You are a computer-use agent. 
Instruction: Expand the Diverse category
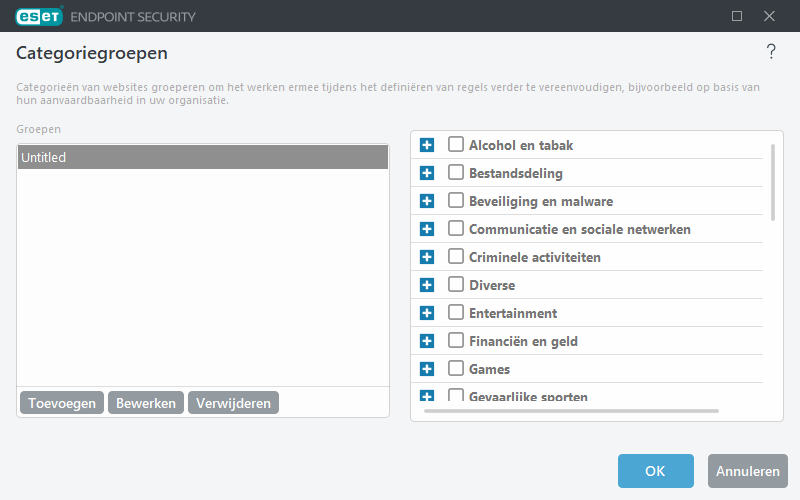pyautogui.click(x=427, y=285)
